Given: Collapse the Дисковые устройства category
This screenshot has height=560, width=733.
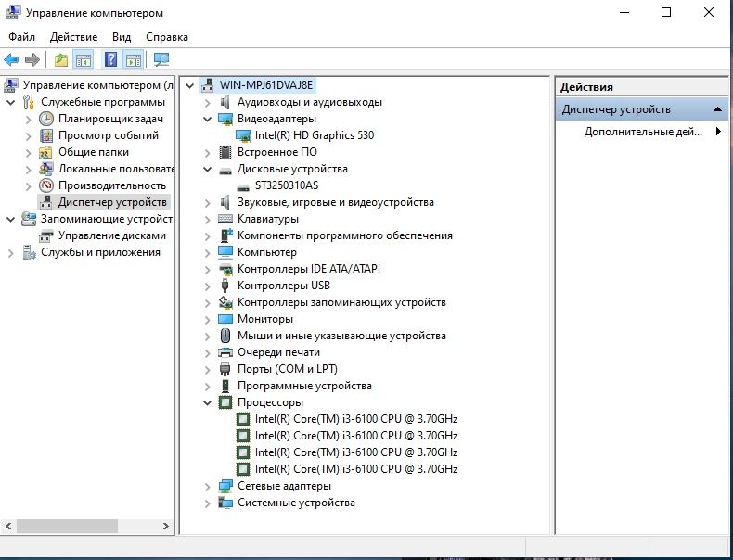Looking at the screenshot, I should coord(208,169).
